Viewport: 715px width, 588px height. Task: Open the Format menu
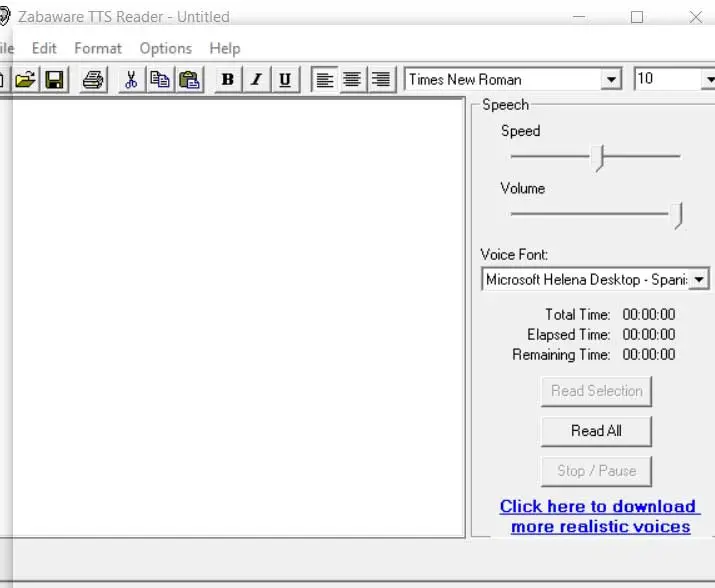[x=98, y=48]
